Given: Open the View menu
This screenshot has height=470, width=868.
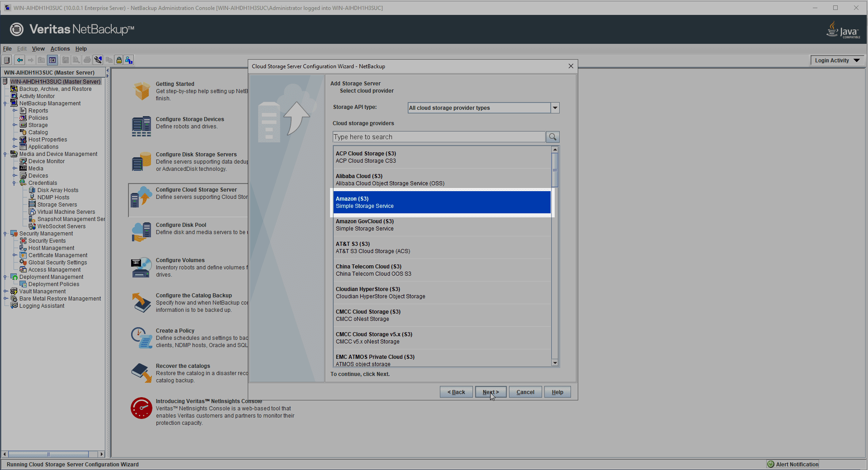Looking at the screenshot, I should tap(38, 49).
